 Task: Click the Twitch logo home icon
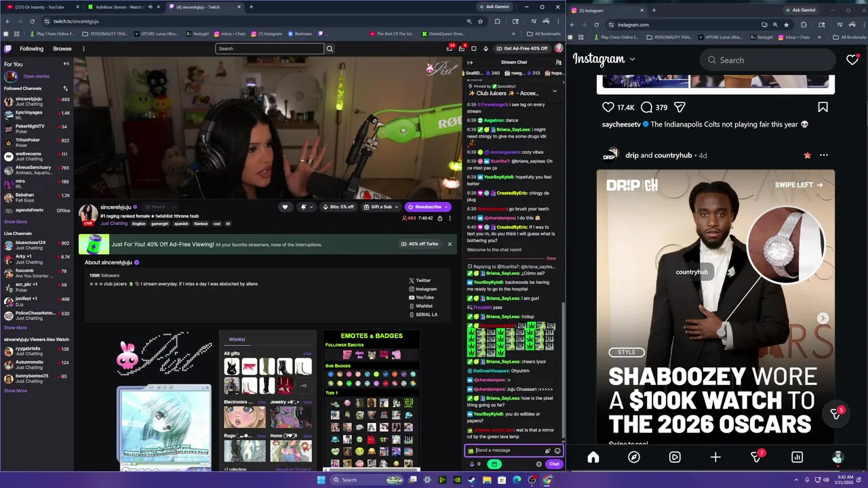[8, 49]
